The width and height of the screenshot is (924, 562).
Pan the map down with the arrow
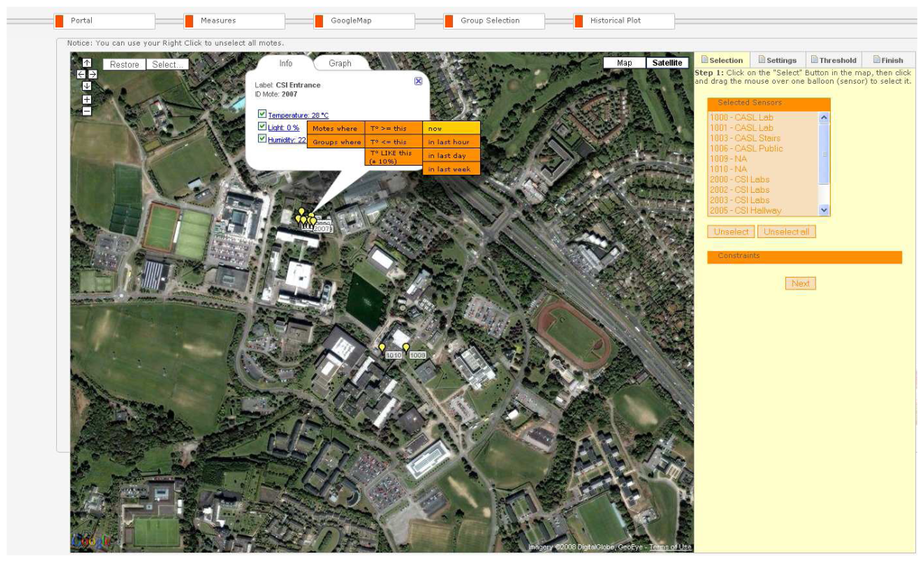click(87, 86)
